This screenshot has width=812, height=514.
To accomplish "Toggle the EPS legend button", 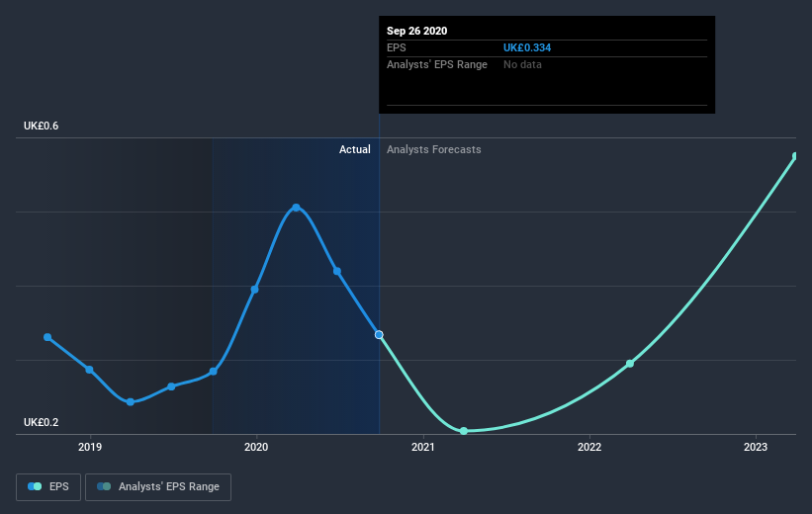I will (x=48, y=486).
